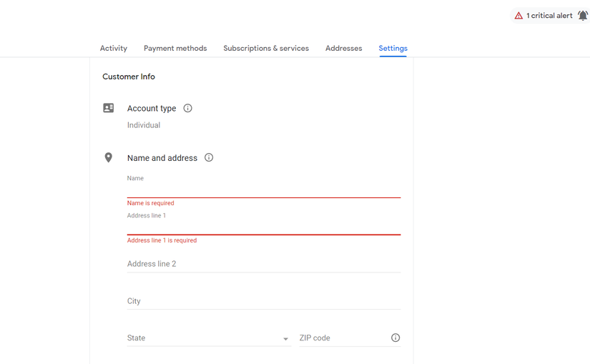The height and width of the screenshot is (364, 590).
Task: Select the Settings tab
Action: (x=393, y=48)
